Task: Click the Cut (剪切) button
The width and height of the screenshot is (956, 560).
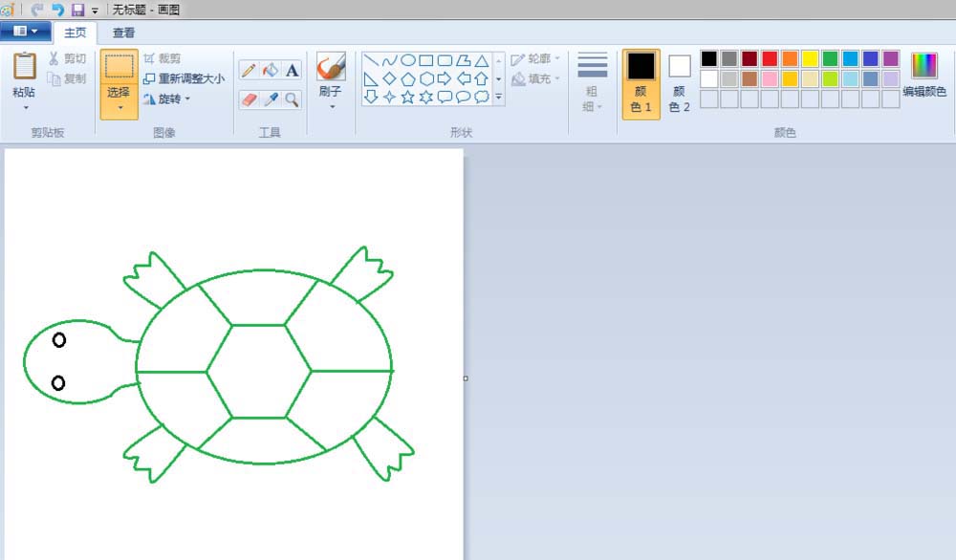Action: 67,58
